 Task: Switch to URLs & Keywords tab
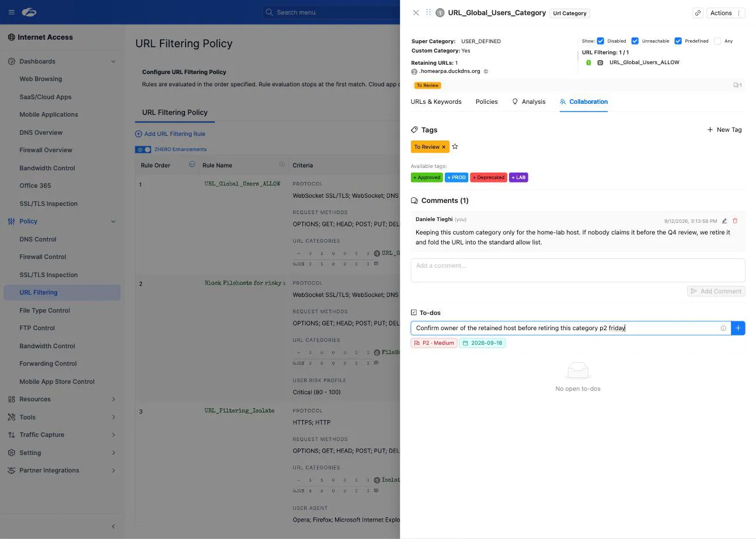pos(436,101)
